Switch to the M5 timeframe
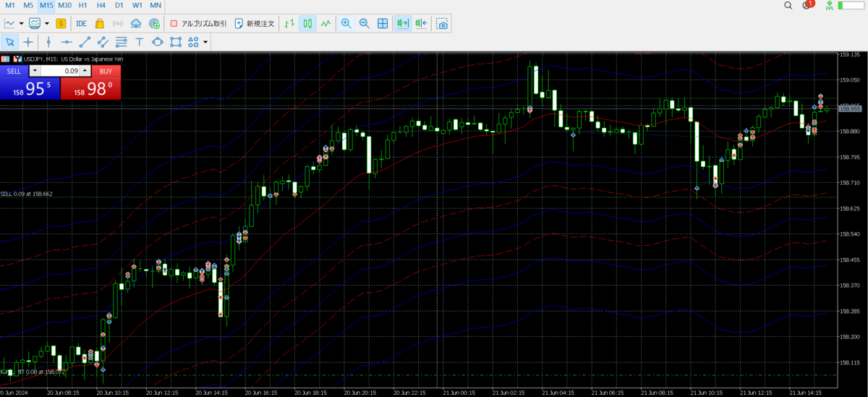 28,5
